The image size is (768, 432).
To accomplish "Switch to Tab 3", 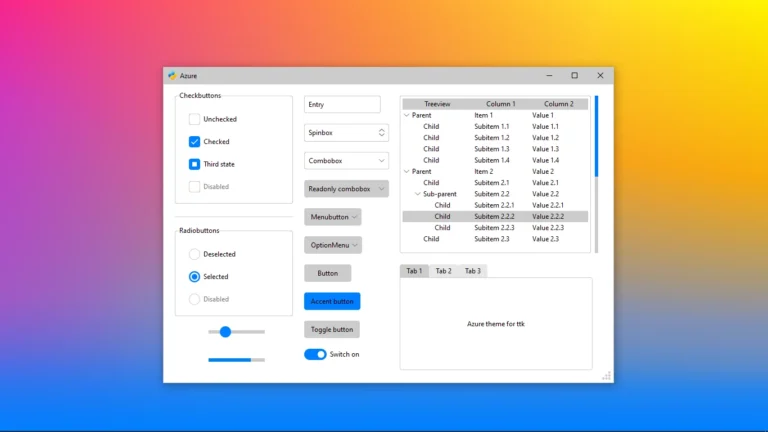I will coord(473,271).
